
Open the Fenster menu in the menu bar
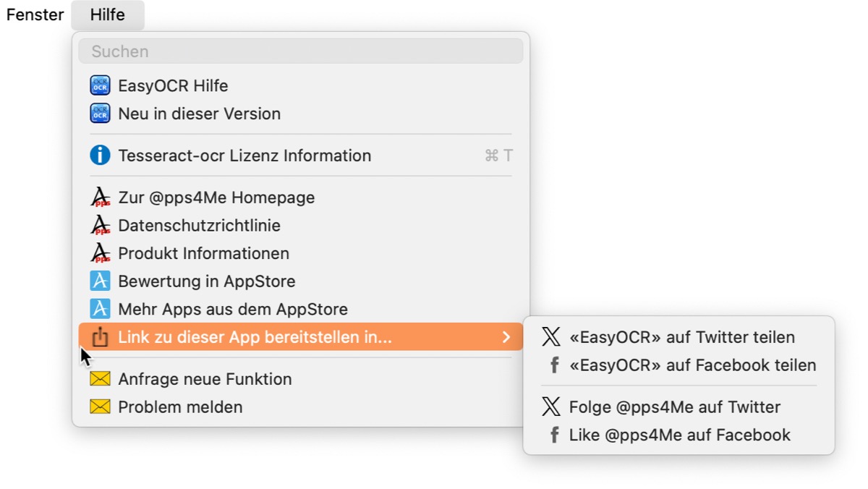pyautogui.click(x=35, y=14)
